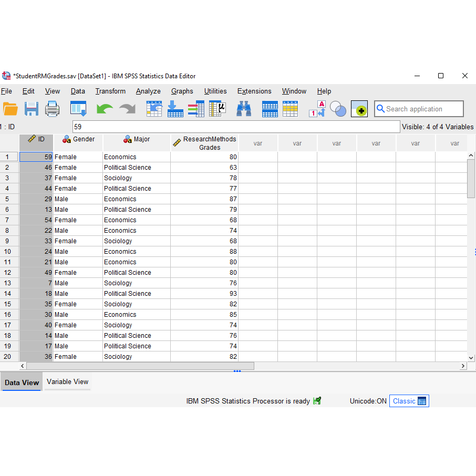Switch interface using the Classic button
Screen dimensions: 476x476
(409, 401)
